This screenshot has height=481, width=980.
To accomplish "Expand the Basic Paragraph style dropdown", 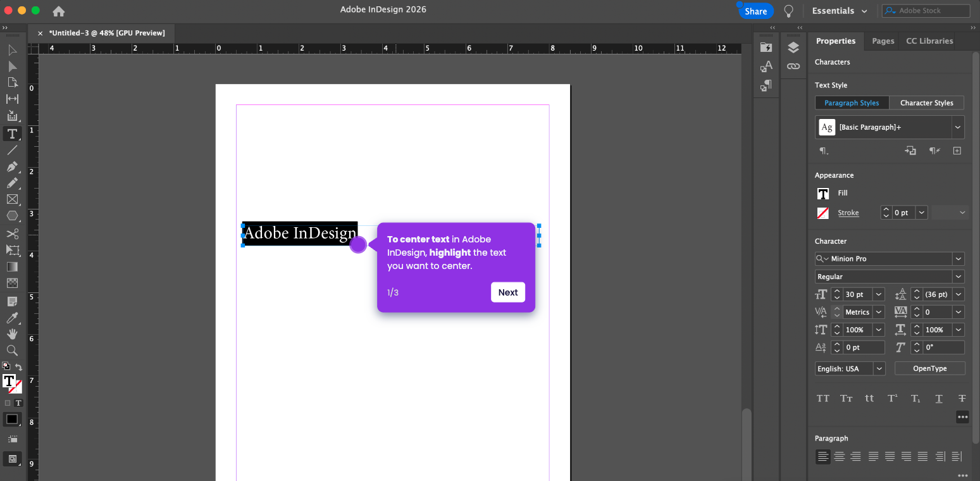I will [x=958, y=127].
